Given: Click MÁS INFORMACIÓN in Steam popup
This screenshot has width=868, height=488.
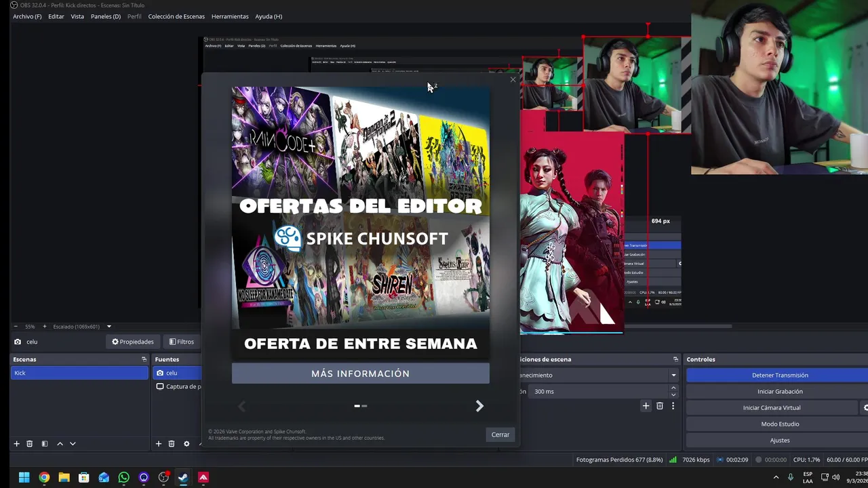Looking at the screenshot, I should tap(360, 373).
